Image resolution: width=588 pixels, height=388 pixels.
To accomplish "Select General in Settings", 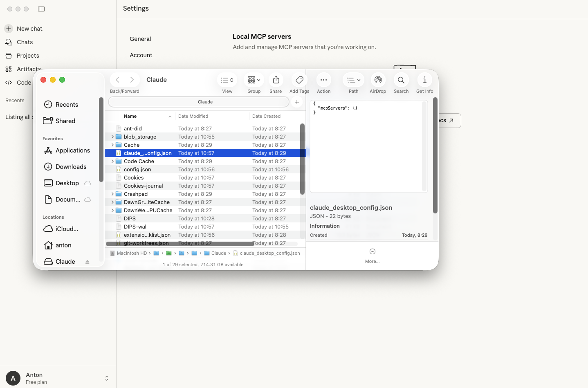I will (140, 39).
